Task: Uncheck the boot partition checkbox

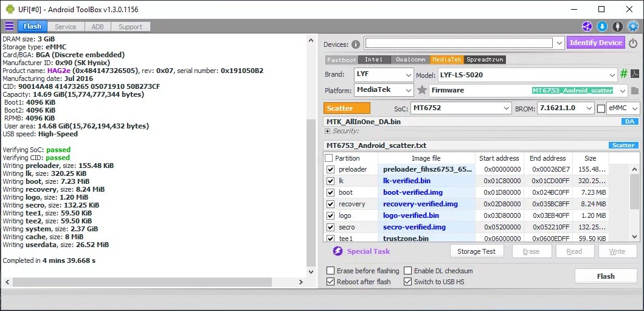Action: click(x=330, y=192)
